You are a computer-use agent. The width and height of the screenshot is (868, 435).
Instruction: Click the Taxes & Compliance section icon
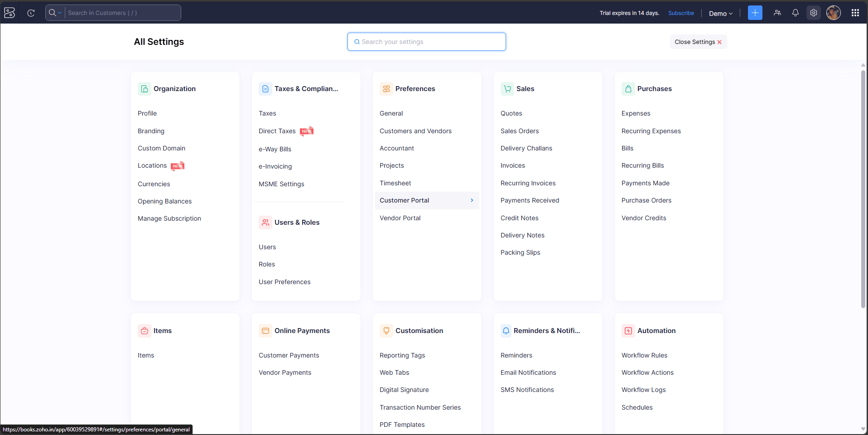coord(265,89)
